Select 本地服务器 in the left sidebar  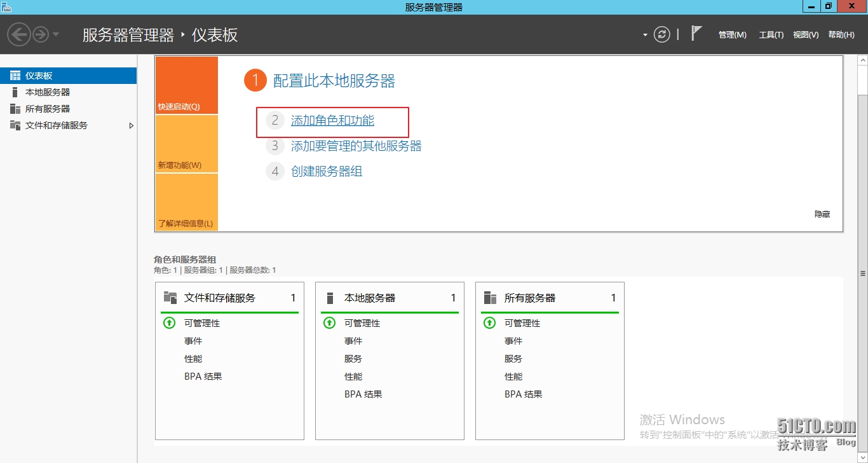point(48,92)
